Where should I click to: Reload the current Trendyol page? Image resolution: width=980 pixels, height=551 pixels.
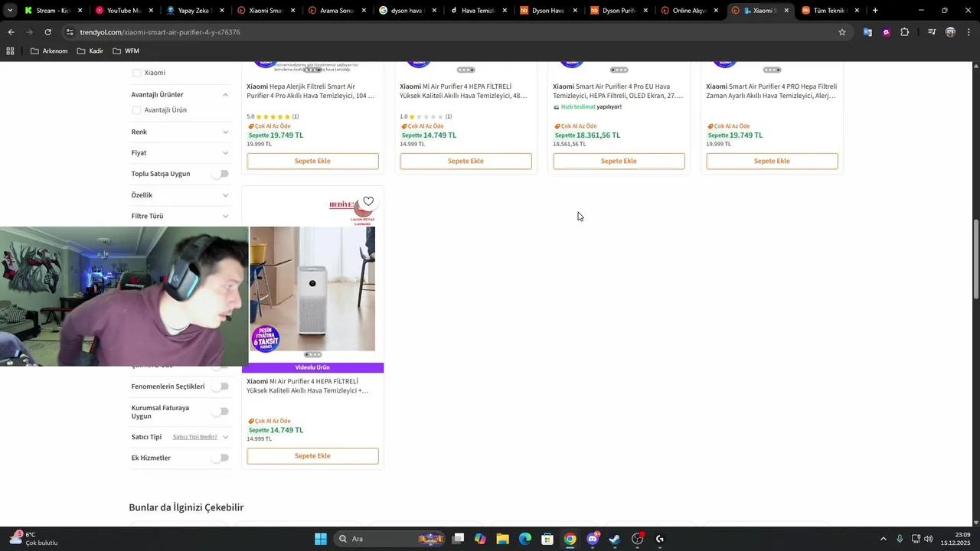coord(47,32)
